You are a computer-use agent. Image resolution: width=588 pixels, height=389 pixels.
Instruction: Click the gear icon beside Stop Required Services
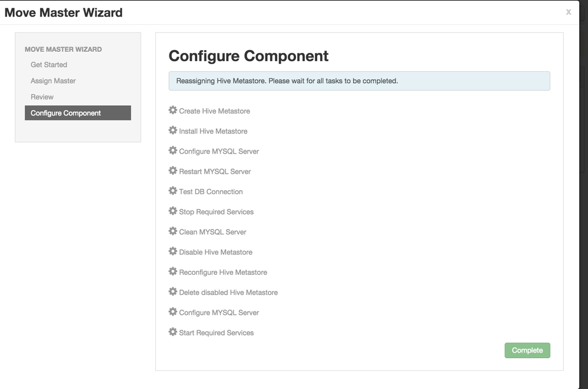tap(172, 211)
